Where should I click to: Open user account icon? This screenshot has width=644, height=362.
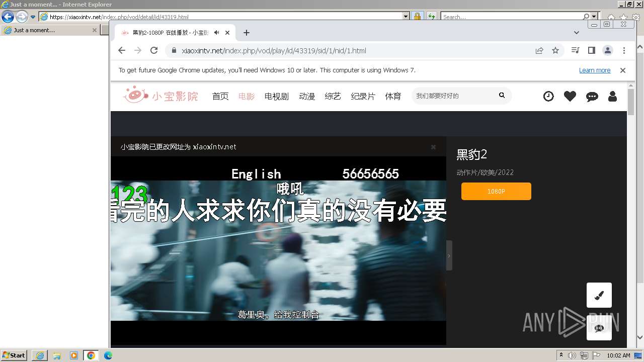(612, 96)
